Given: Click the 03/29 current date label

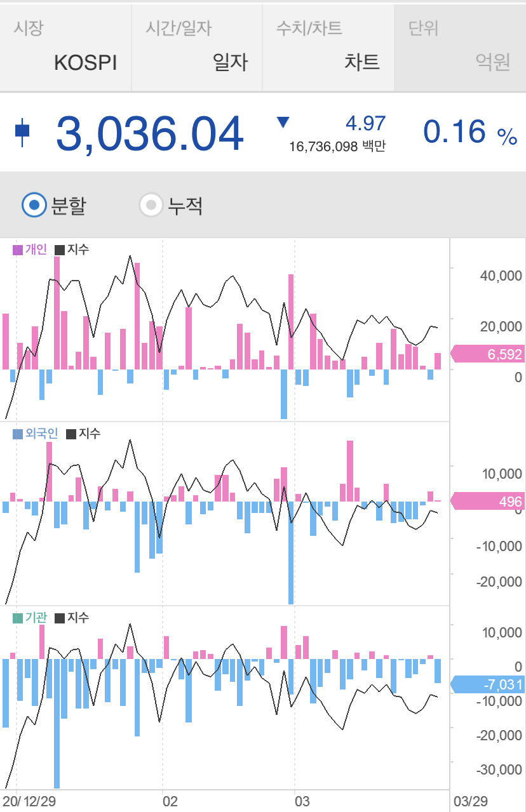Looking at the screenshot, I should (x=470, y=801).
